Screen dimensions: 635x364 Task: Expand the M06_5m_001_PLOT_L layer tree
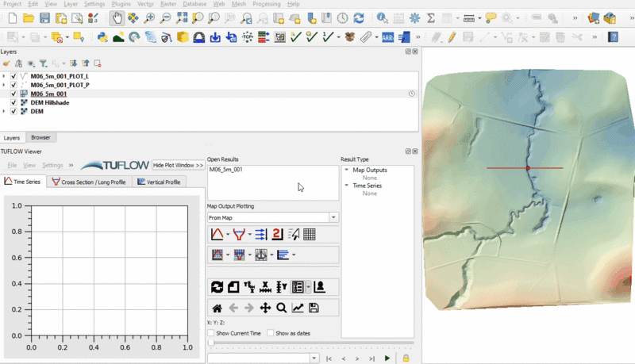(x=4, y=76)
